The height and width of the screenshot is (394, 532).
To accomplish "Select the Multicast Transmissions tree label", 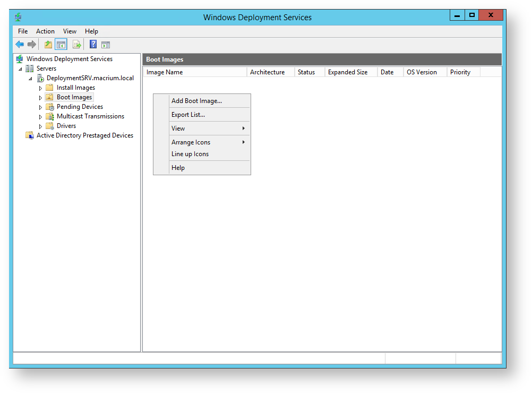I will (x=91, y=116).
